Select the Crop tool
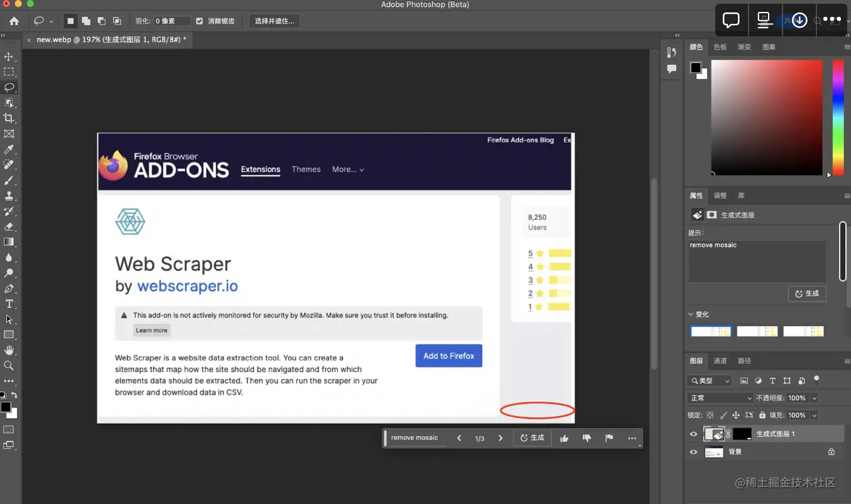 [x=9, y=118]
